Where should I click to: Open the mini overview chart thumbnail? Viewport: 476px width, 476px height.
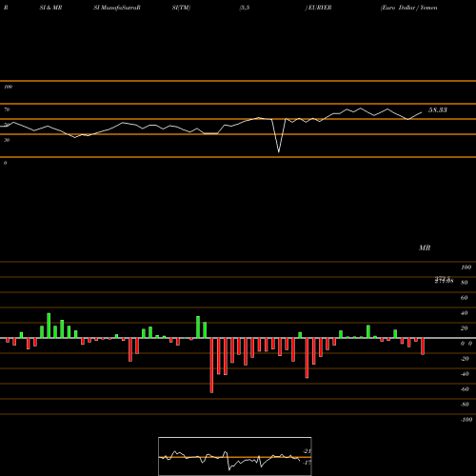[x=235, y=456]
